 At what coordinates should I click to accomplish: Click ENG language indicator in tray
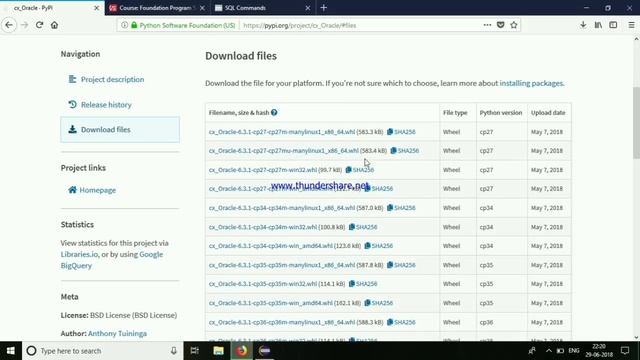tap(573, 351)
